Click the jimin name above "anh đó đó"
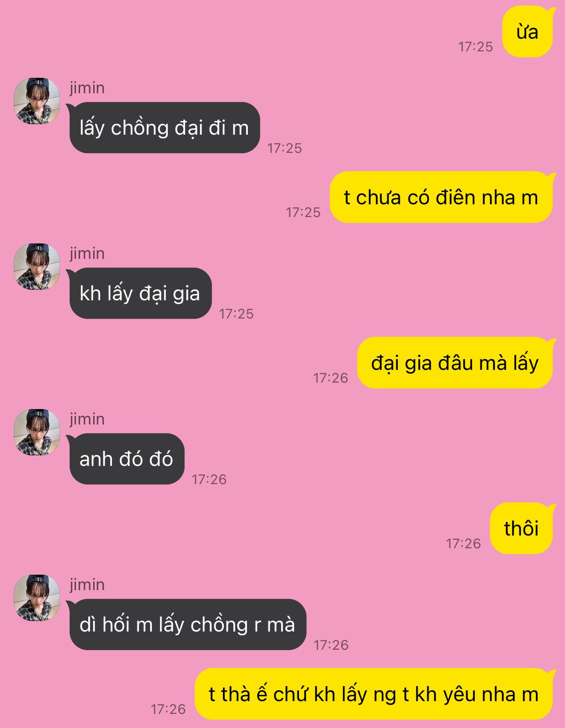Screen dimensions: 565x728 [x=87, y=419]
